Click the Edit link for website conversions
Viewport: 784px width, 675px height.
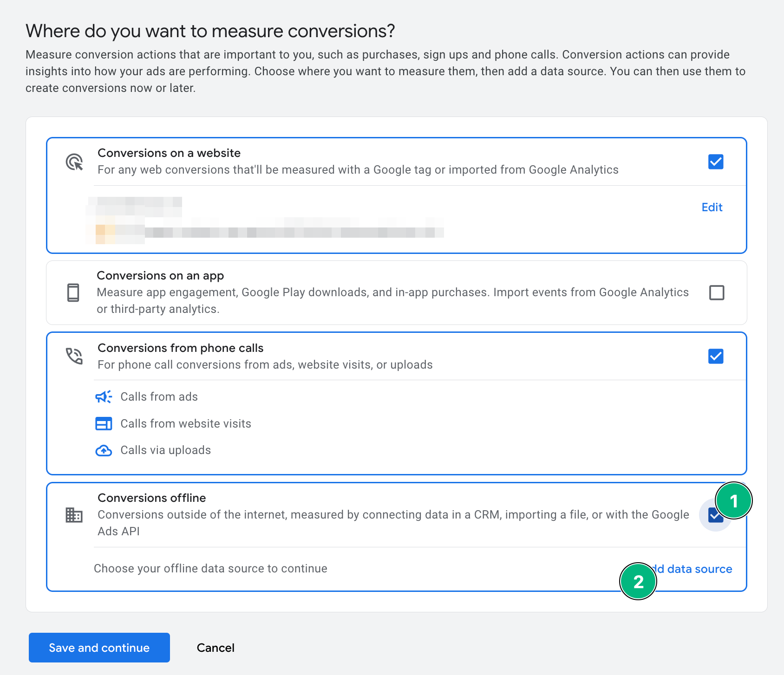tap(712, 208)
